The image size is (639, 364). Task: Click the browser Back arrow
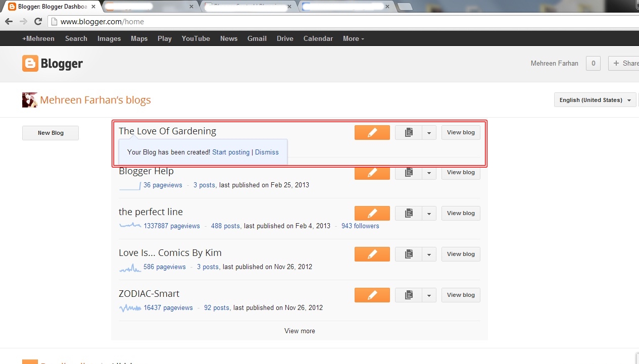(x=9, y=21)
